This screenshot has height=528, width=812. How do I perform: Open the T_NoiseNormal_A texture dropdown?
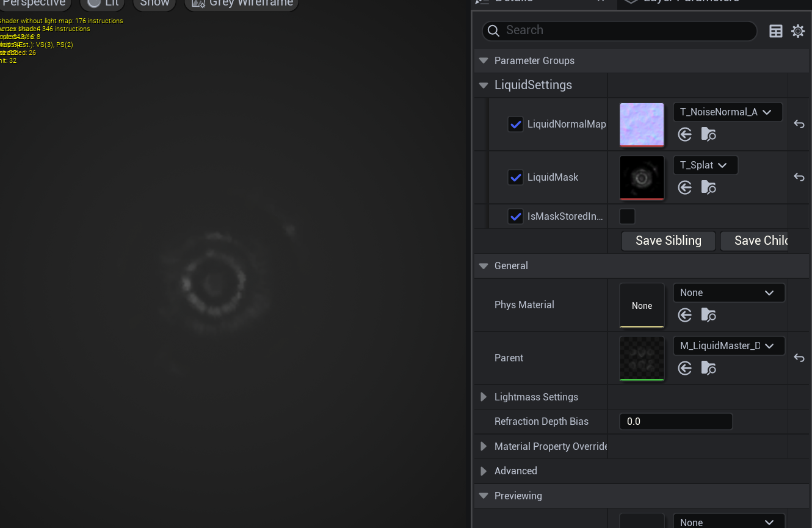point(728,112)
